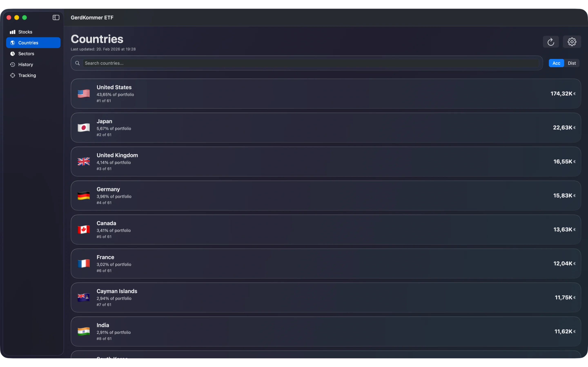Open the Cayman Islands entry

tap(326, 297)
